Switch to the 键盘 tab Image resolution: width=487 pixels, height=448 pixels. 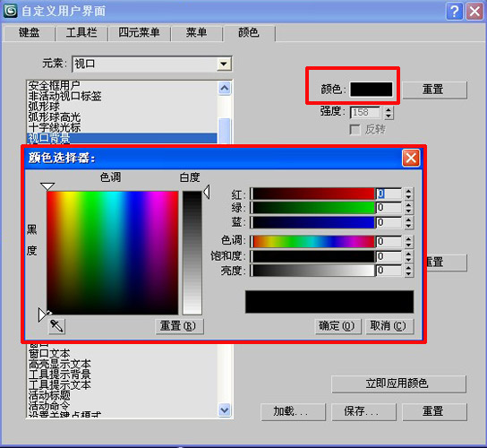click(30, 32)
